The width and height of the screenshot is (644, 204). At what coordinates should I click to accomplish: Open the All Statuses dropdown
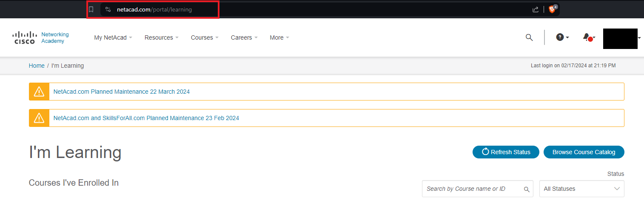[x=581, y=189]
